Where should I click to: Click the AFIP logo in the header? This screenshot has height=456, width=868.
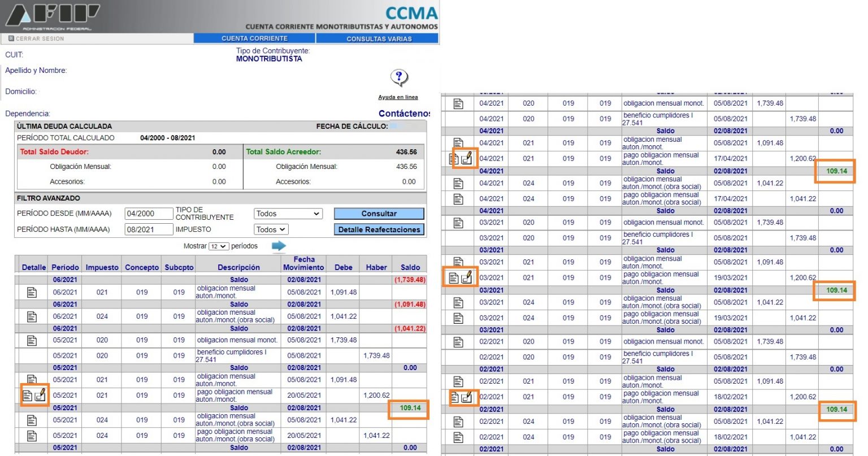pyautogui.click(x=52, y=17)
